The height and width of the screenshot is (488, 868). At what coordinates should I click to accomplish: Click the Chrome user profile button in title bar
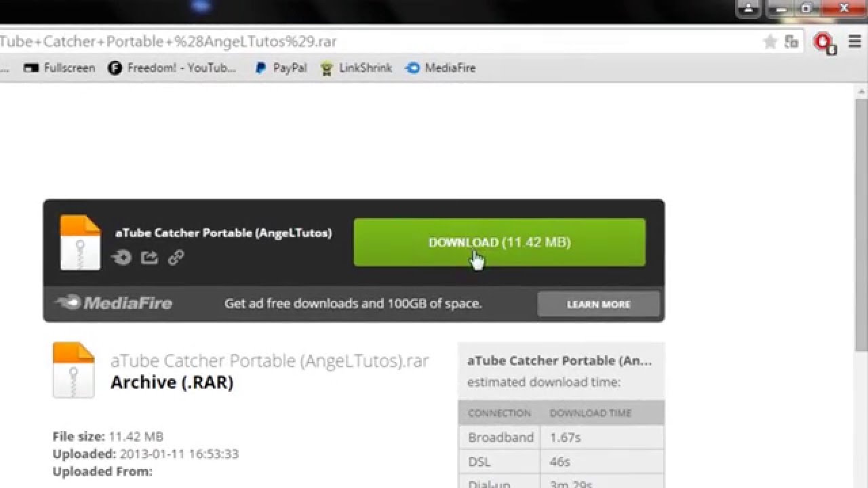(749, 9)
